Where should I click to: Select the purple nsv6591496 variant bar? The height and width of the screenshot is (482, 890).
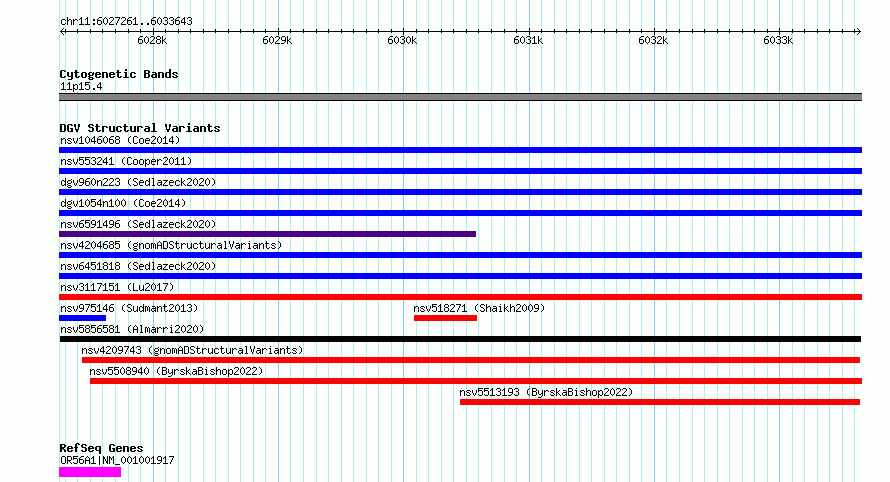click(x=267, y=234)
